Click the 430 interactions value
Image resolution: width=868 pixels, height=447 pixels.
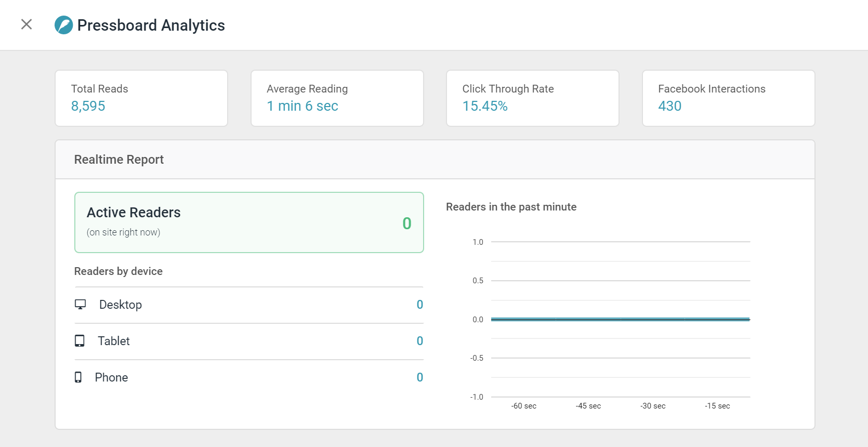(669, 106)
